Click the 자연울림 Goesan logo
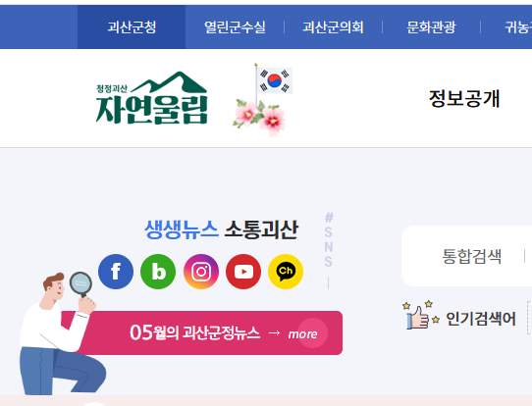This screenshot has height=406, width=532. pos(152,98)
